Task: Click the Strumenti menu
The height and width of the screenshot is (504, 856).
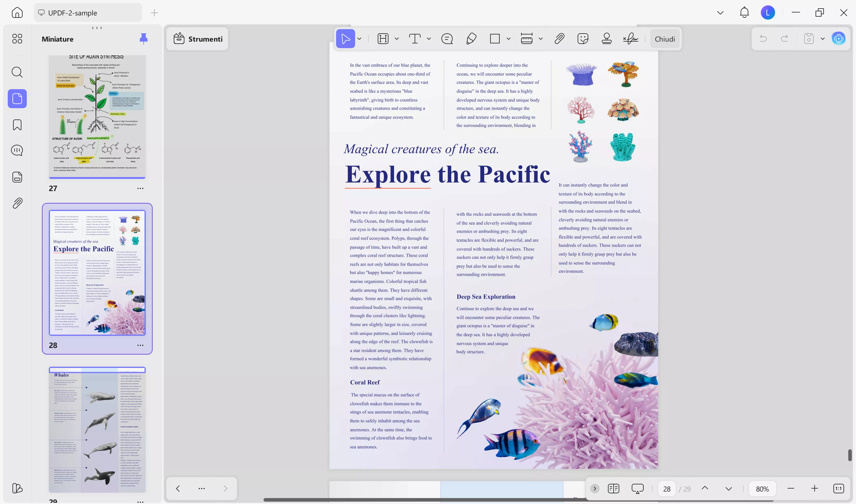Action: point(197,39)
